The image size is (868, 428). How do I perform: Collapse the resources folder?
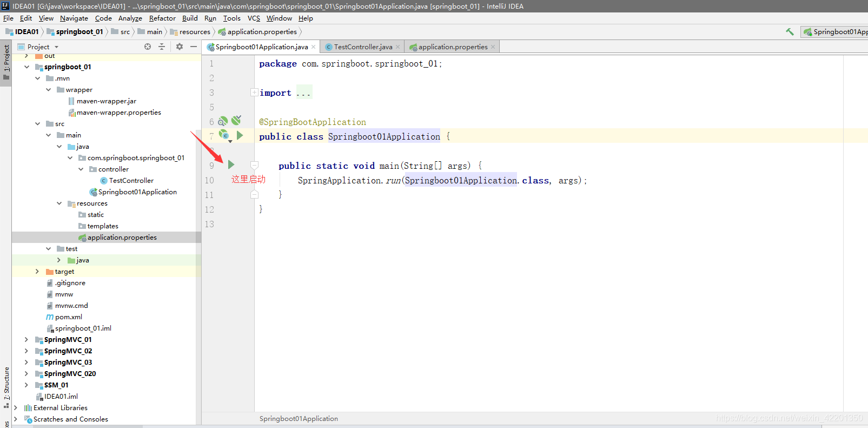coord(59,203)
